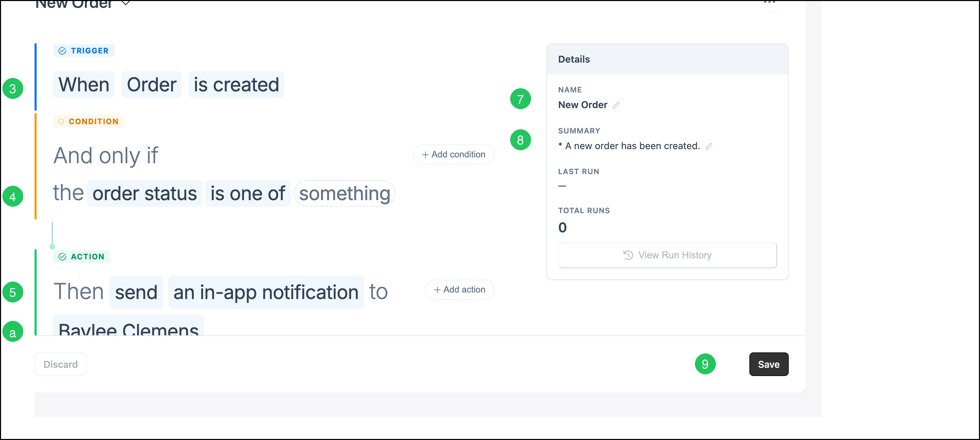Click the ACTION badge check icon
The width and height of the screenshot is (980, 440).
pos(62,257)
